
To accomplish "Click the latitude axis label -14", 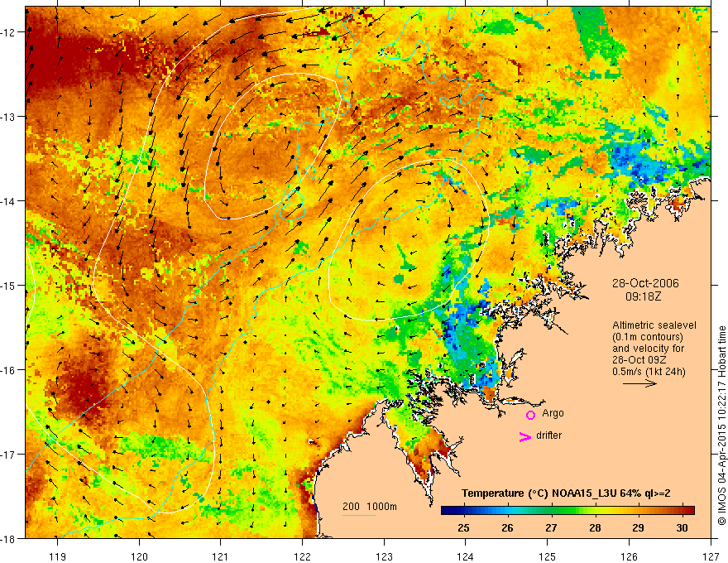I will pos(9,201).
